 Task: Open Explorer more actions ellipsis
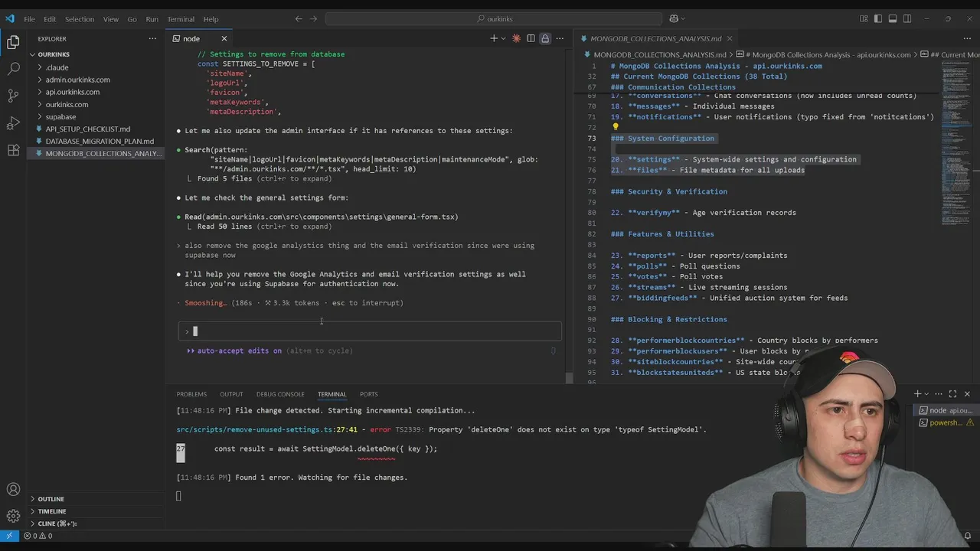pos(152,38)
